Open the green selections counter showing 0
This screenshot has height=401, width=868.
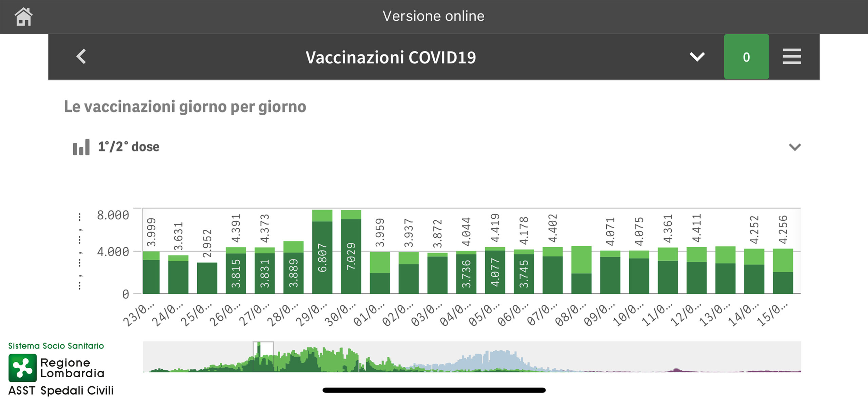click(x=746, y=57)
